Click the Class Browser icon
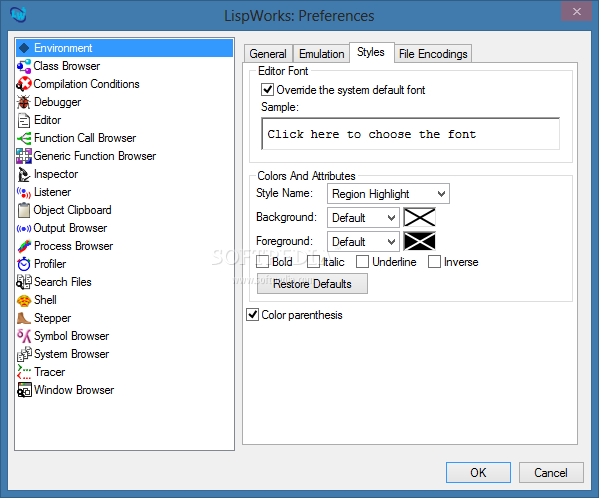Viewport: 599px width, 498px height. pyautogui.click(x=24, y=66)
